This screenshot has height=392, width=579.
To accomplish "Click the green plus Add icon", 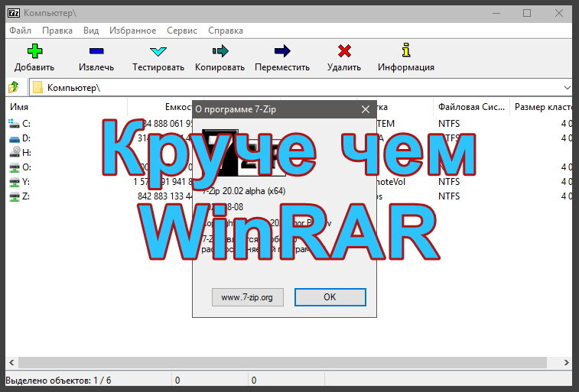I will (34, 51).
